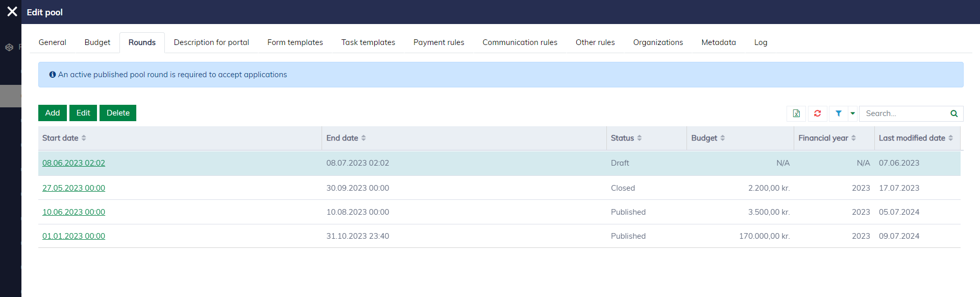Viewport: 980px width, 297px height.
Task: Sort by Status column arrows
Action: pos(639,138)
